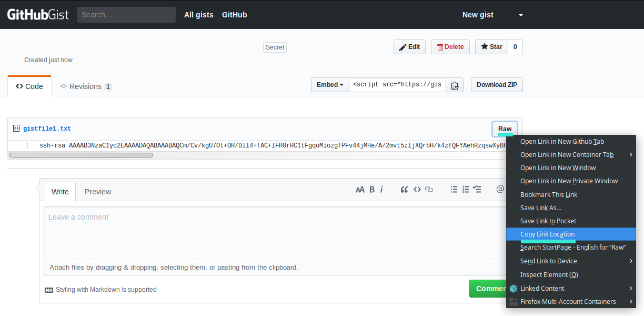Click the search field in the header

pyautogui.click(x=126, y=14)
